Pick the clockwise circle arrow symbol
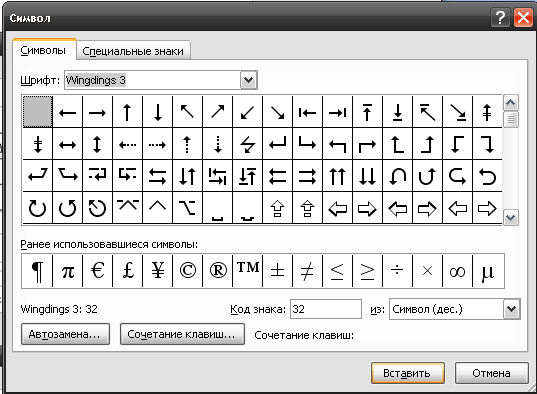 [x=37, y=208]
